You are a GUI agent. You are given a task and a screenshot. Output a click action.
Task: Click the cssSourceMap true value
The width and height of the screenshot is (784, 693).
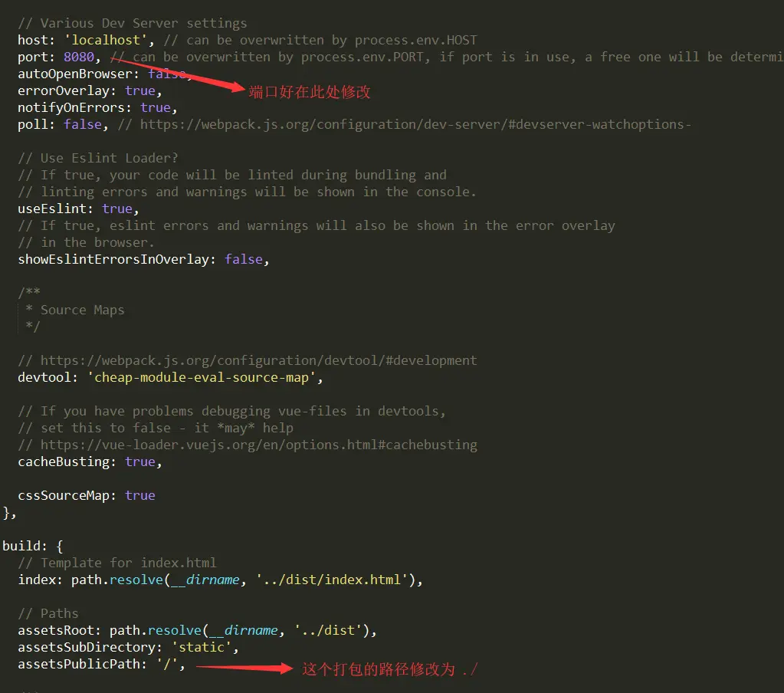click(x=139, y=495)
